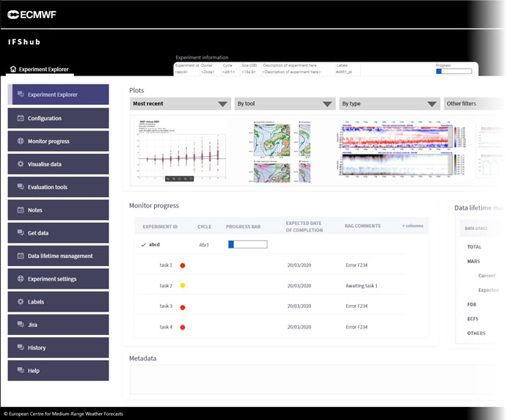Open the red-blue time series plot thumbnail
The image size is (506, 420).
402,150
